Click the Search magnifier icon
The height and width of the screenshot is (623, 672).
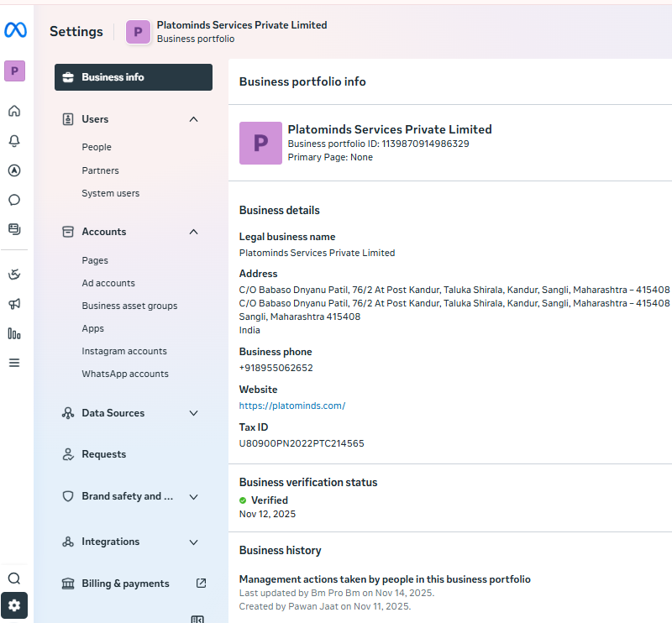point(14,578)
